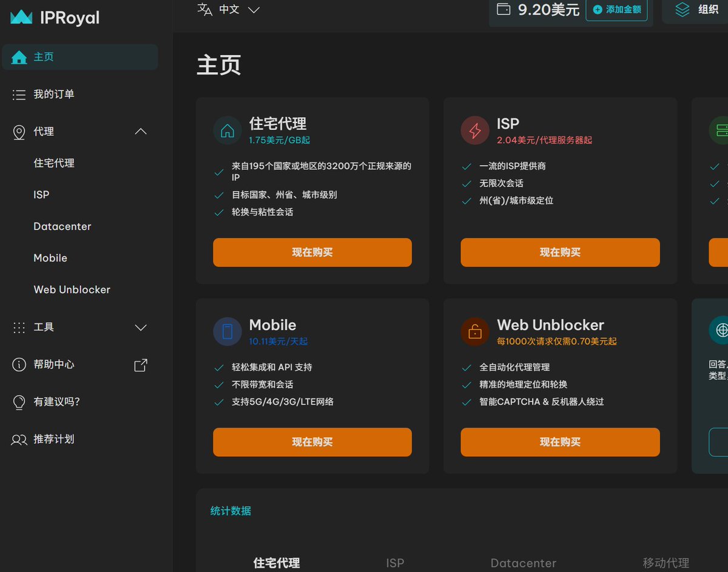Open the 中文 language dropdown
The image size is (728, 572).
point(229,10)
